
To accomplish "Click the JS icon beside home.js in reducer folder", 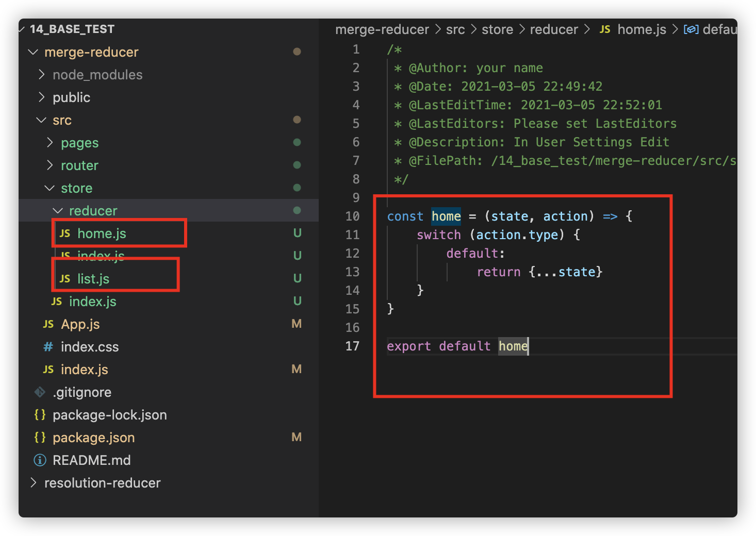I will click(65, 233).
